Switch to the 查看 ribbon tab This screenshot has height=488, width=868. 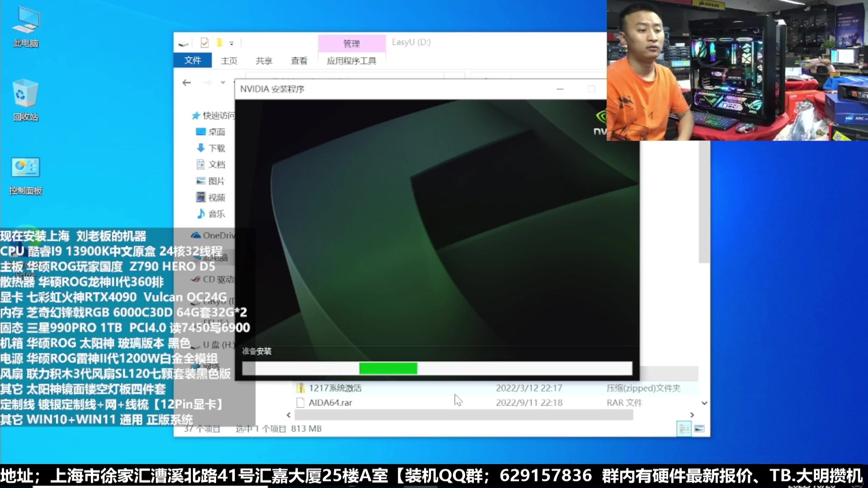pyautogui.click(x=299, y=61)
